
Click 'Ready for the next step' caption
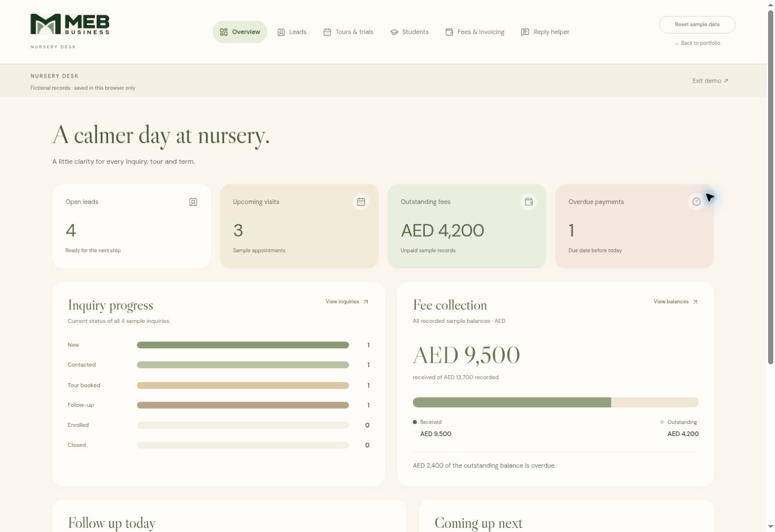point(93,250)
